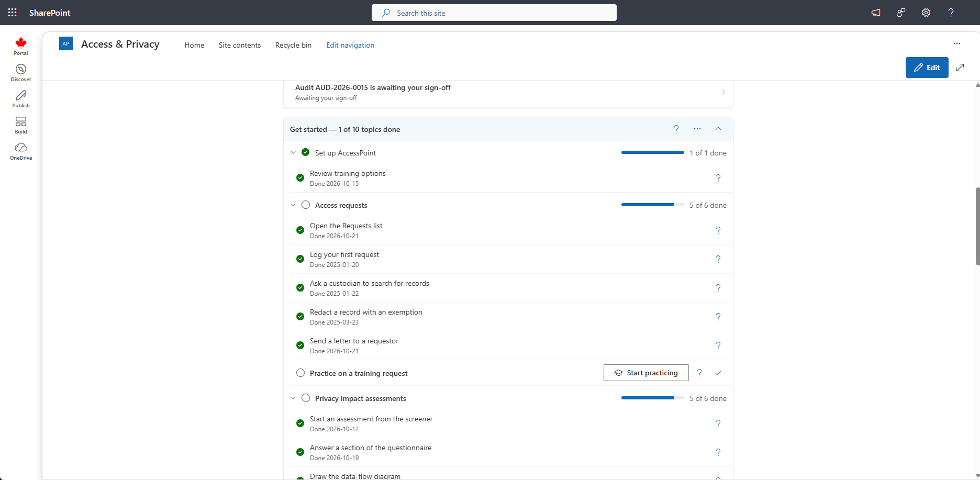Screen dimensions: 980x480
Task: Toggle the Access requests section circle
Action: coord(306,205)
